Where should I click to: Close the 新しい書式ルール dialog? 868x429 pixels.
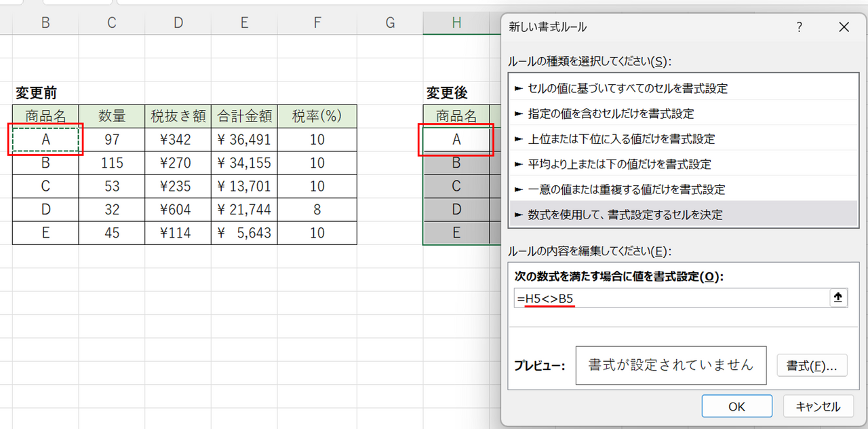coord(844,27)
